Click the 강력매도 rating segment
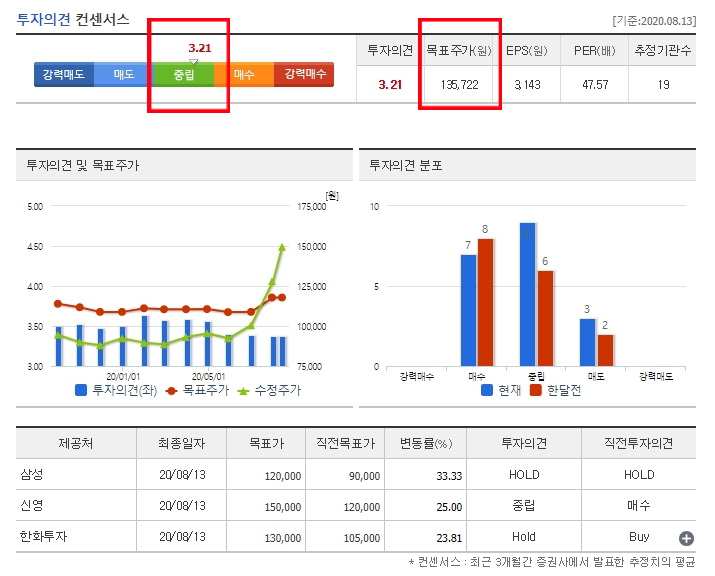 [x=64, y=74]
